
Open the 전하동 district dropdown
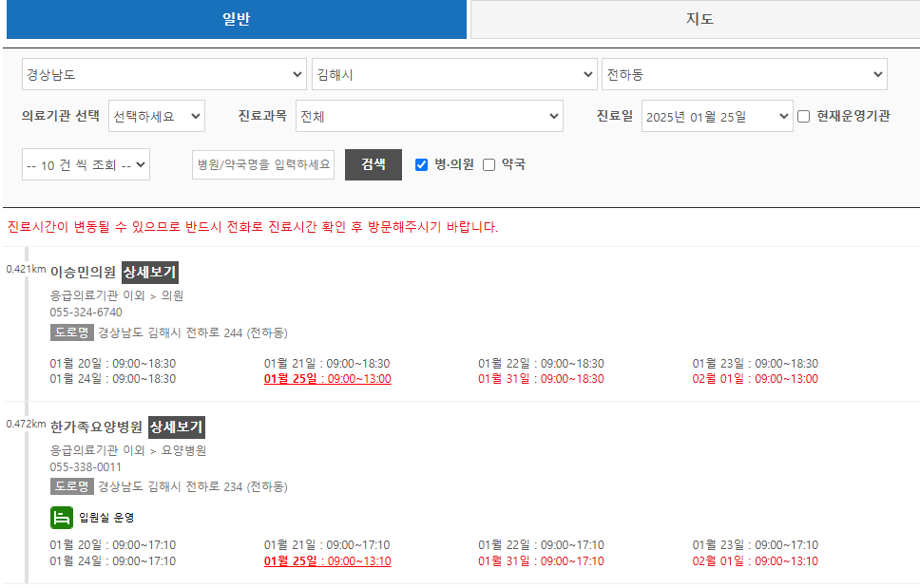pyautogui.click(x=744, y=74)
